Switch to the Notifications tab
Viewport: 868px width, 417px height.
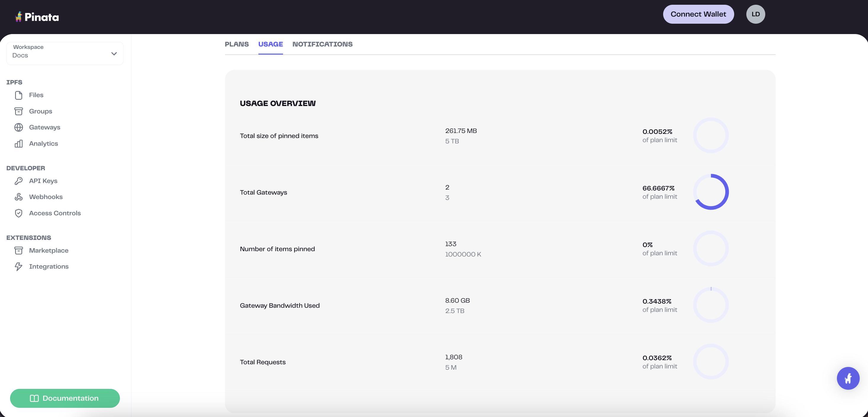pos(322,44)
